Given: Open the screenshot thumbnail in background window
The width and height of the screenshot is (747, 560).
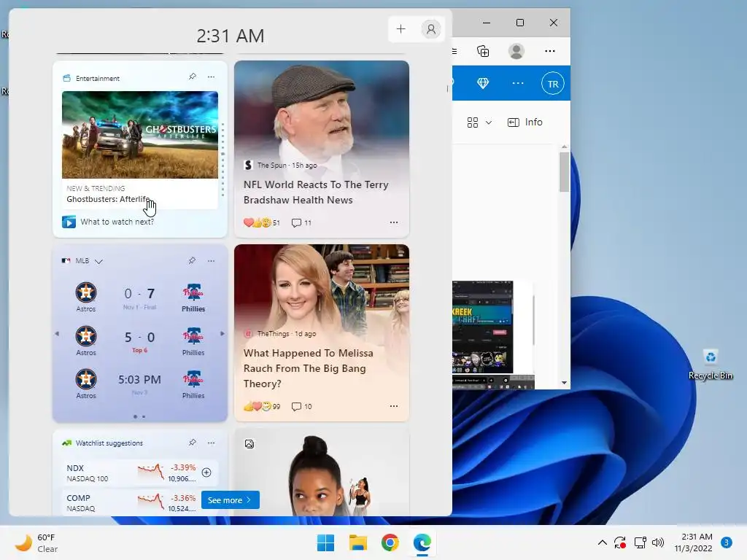Looking at the screenshot, I should coord(482,327).
